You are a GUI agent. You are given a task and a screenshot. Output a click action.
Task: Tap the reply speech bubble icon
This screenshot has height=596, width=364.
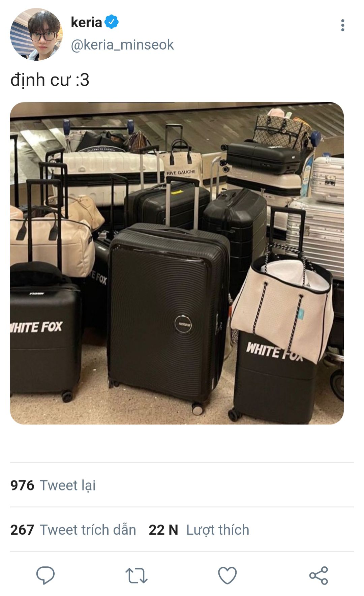tap(45, 575)
